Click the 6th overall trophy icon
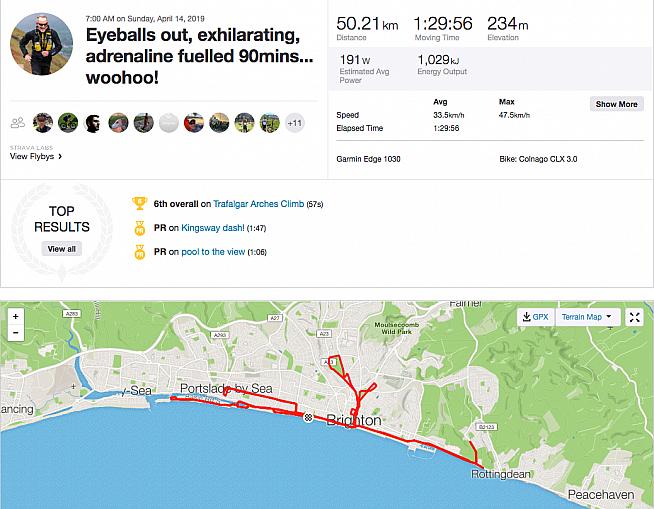The image size is (654, 509). (x=140, y=204)
